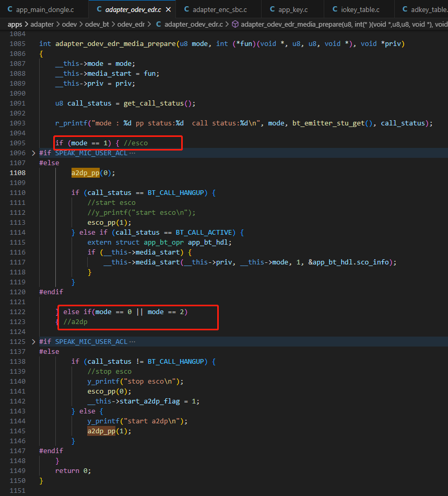Click 'bt_emitter_stu_get' in the printf arguments
This screenshot has width=448, height=496.
click(x=328, y=123)
